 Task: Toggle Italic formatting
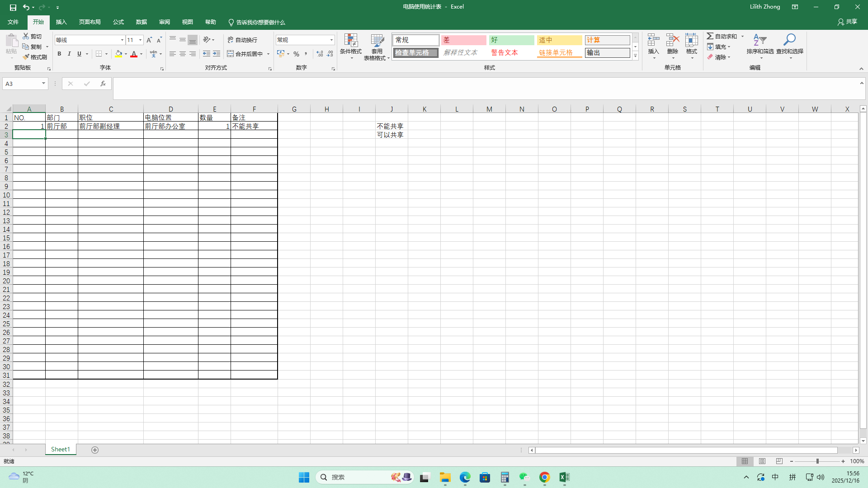[x=69, y=54]
